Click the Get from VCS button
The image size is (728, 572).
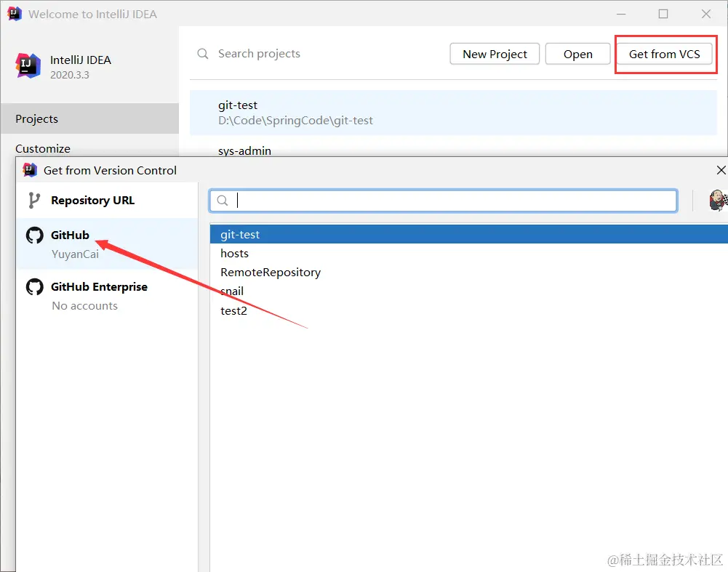click(x=665, y=54)
